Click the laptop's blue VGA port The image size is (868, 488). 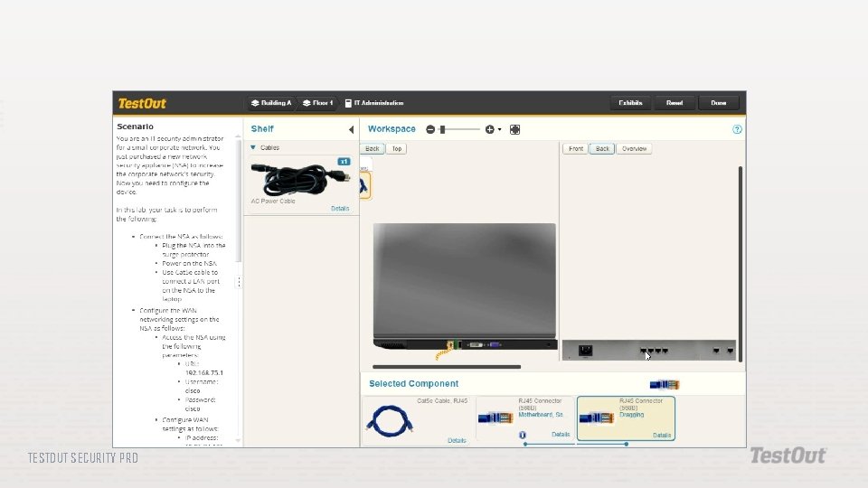495,344
